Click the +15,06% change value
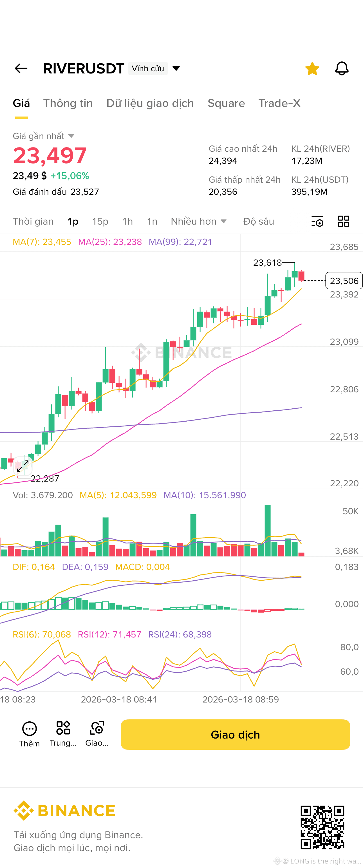The image size is (363, 868). (x=70, y=176)
